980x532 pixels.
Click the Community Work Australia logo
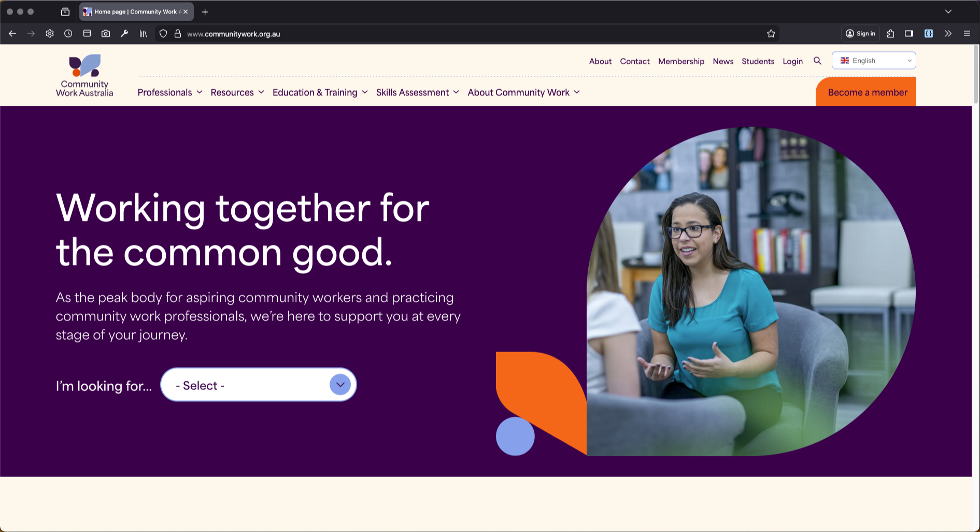click(84, 76)
